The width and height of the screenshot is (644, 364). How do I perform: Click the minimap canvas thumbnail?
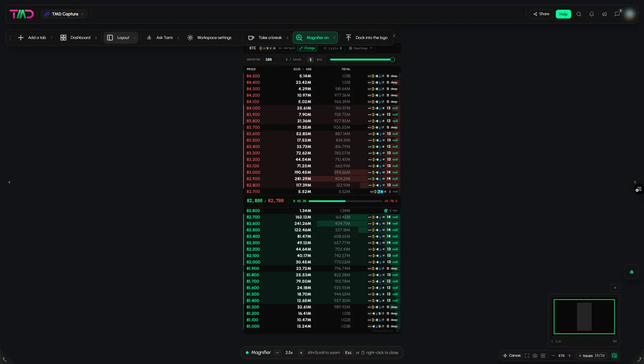584,316
